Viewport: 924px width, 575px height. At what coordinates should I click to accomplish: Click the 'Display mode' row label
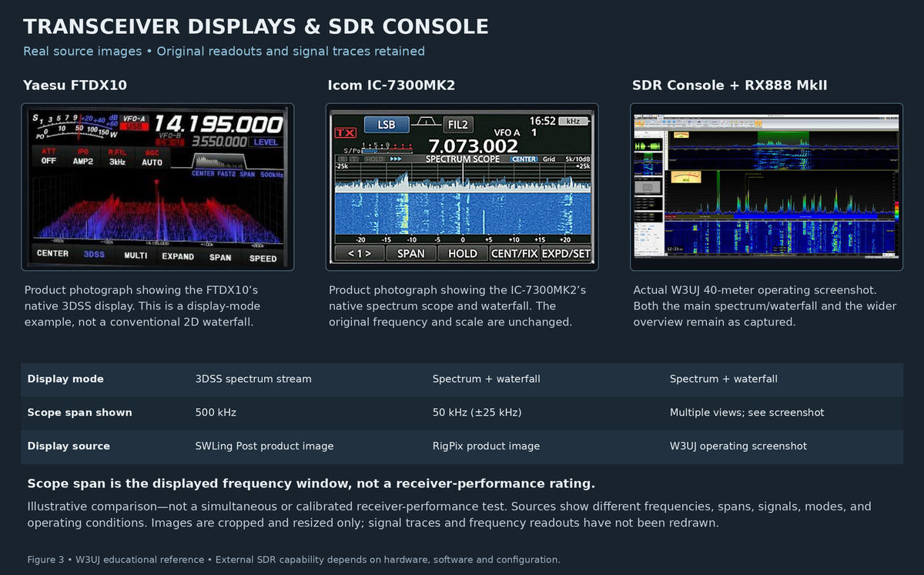[65, 379]
